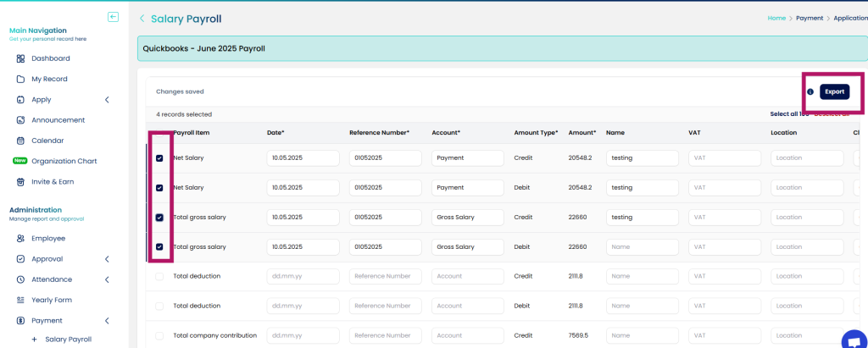This screenshot has width=868, height=348.
Task: Click Reference Number field in Total deduction Debit row
Action: point(386,306)
